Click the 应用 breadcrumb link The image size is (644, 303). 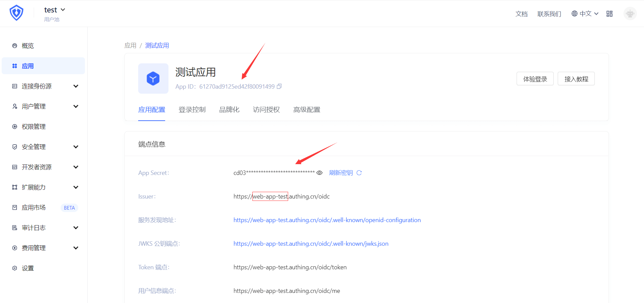[x=130, y=46]
